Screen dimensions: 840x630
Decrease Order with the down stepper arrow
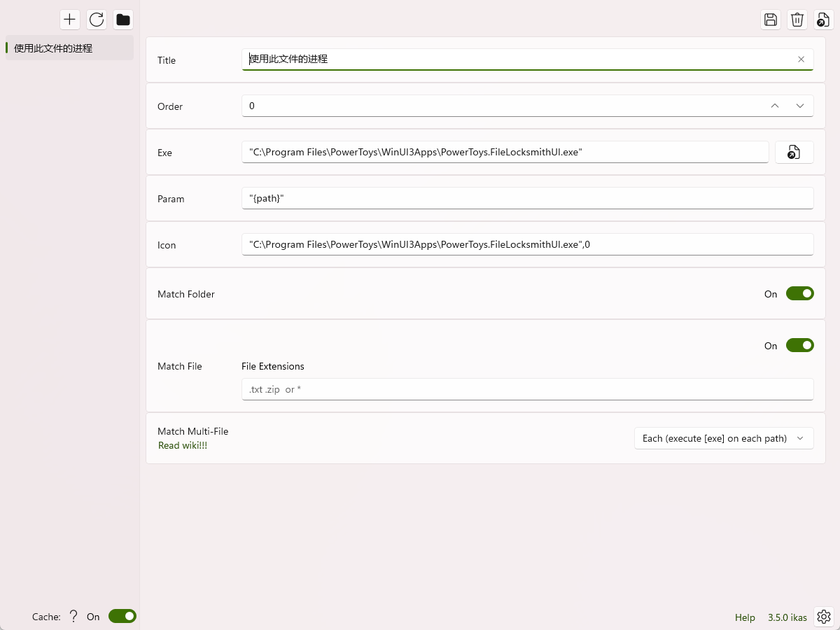tap(800, 106)
